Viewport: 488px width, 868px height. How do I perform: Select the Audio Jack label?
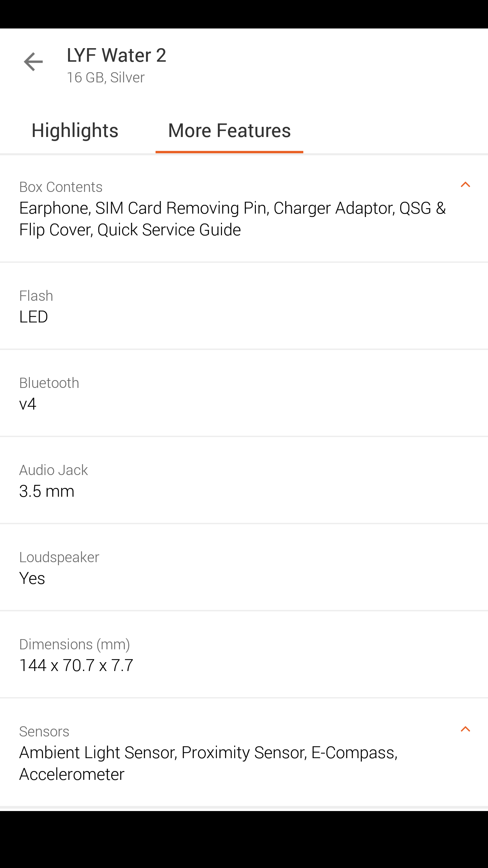tap(54, 470)
